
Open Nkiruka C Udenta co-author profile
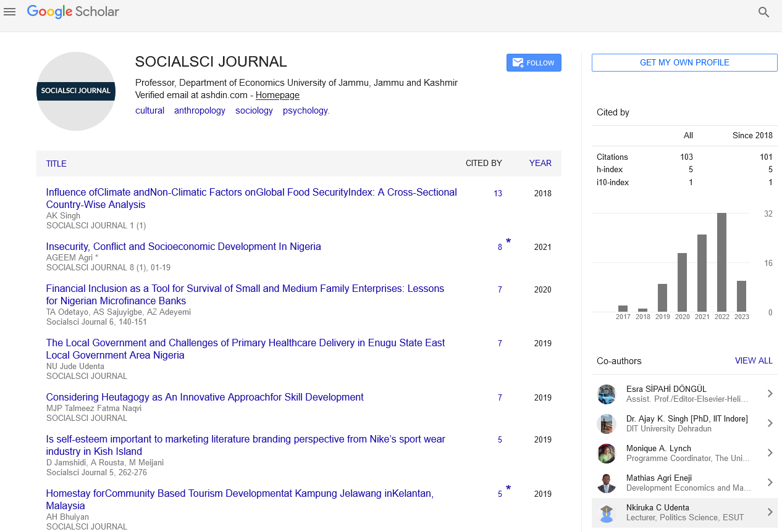tap(684, 512)
